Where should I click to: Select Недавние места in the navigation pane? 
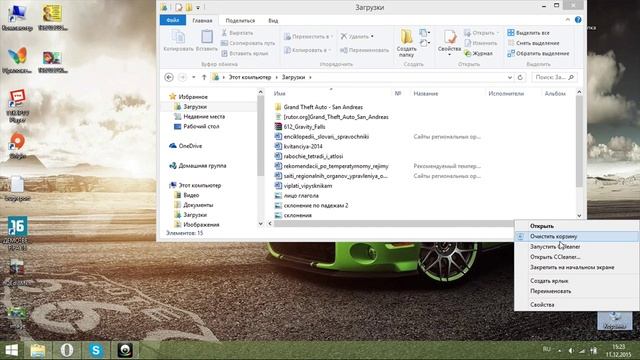coord(204,116)
